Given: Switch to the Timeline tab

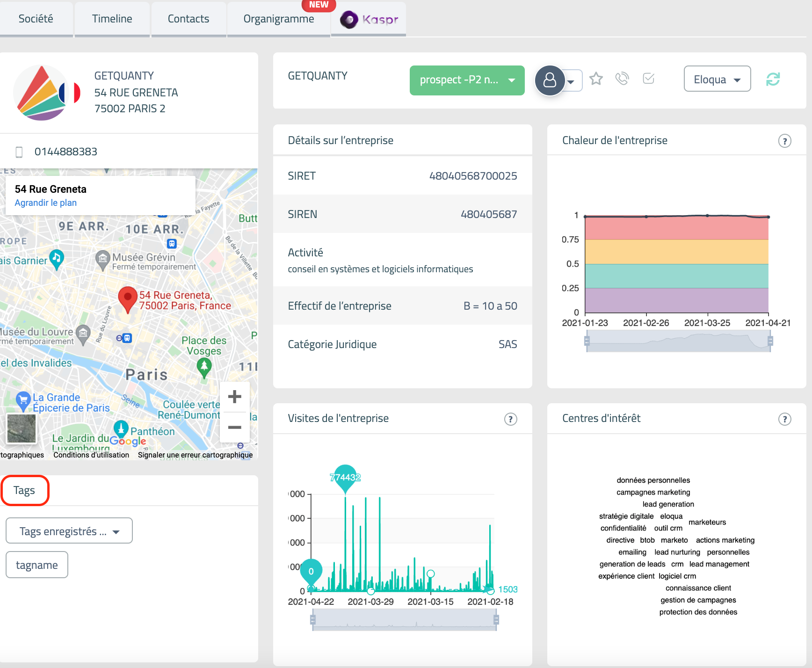Looking at the screenshot, I should (x=112, y=19).
